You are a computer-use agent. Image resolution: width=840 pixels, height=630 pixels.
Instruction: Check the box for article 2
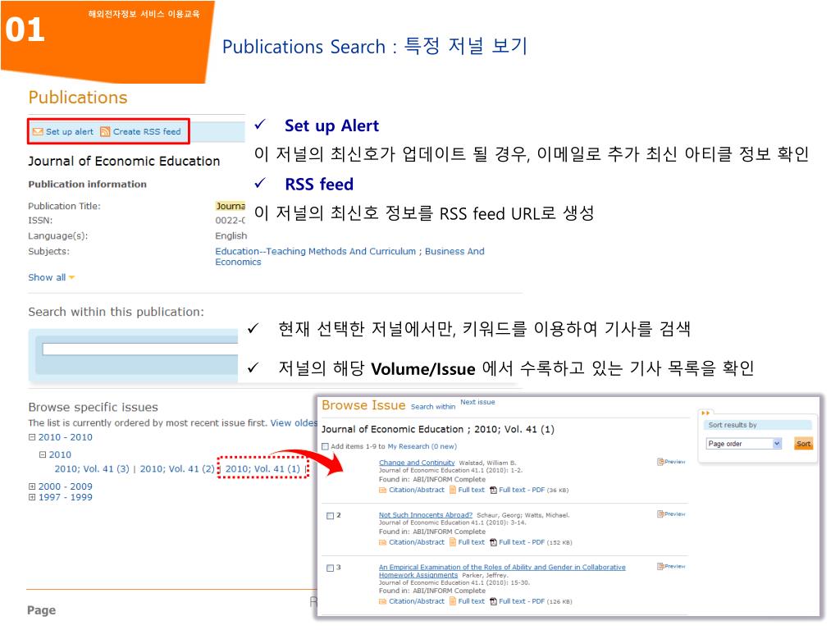330,516
